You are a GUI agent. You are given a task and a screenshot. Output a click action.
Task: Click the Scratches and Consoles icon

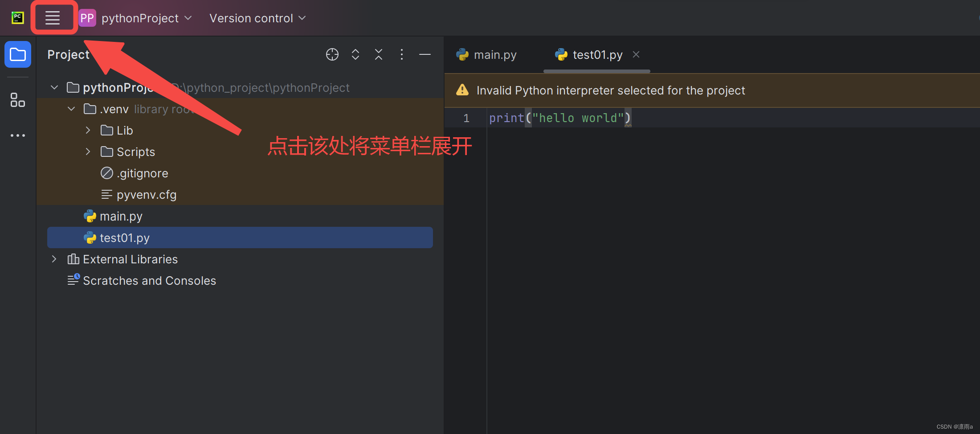pos(73,279)
